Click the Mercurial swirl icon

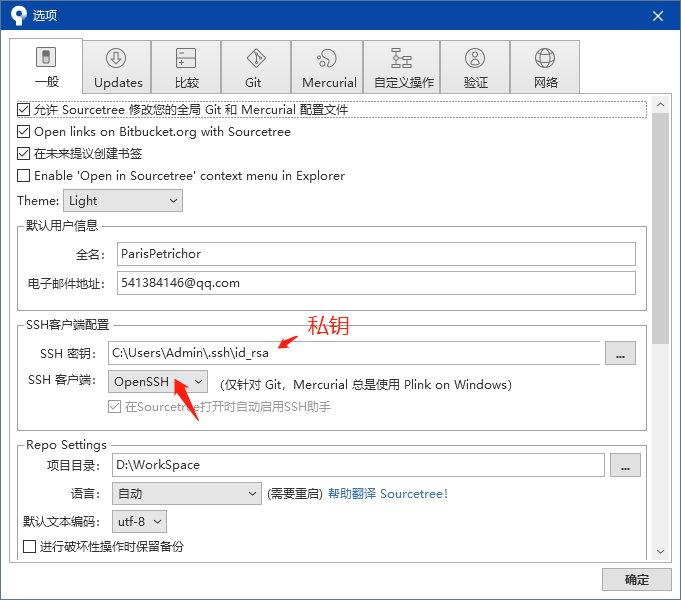[327, 58]
